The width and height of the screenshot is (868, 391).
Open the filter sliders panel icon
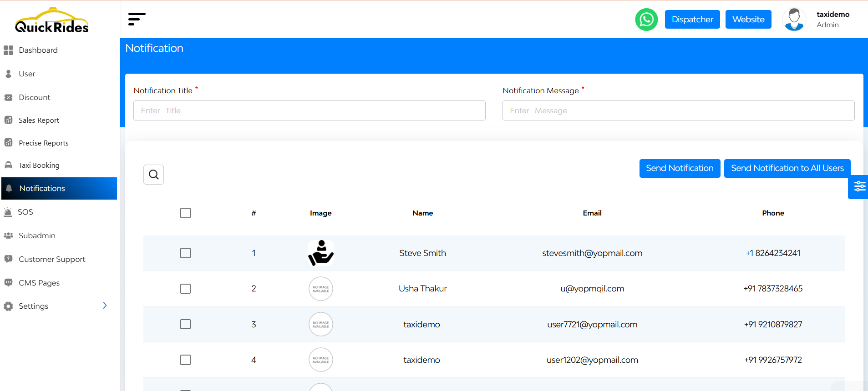pyautogui.click(x=859, y=186)
